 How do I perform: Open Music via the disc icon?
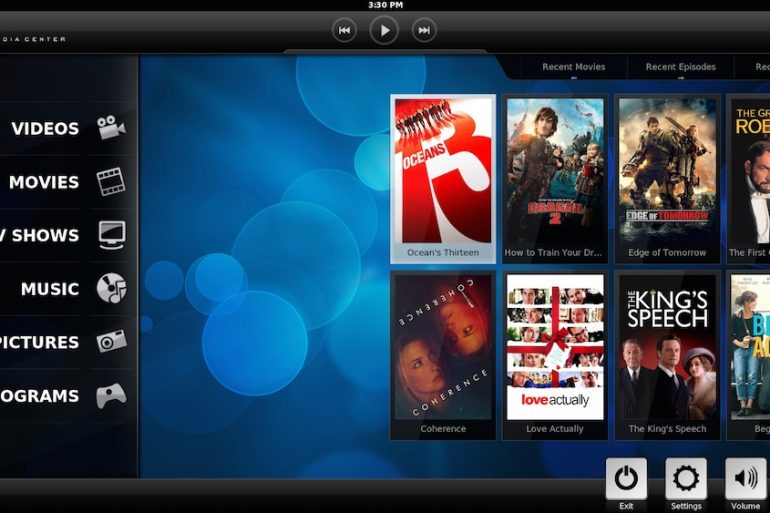click(111, 289)
